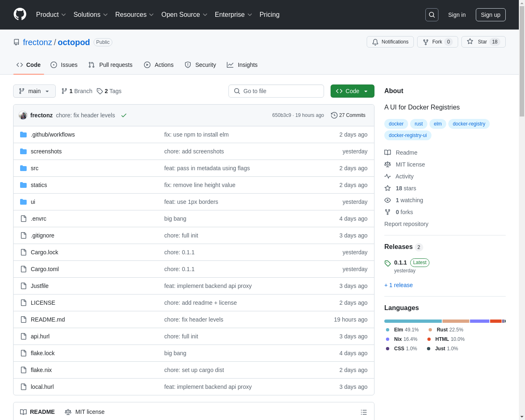Screen dimensions: 525x420
Task: Expand the Open Source menu
Action: pyautogui.click(x=185, y=15)
